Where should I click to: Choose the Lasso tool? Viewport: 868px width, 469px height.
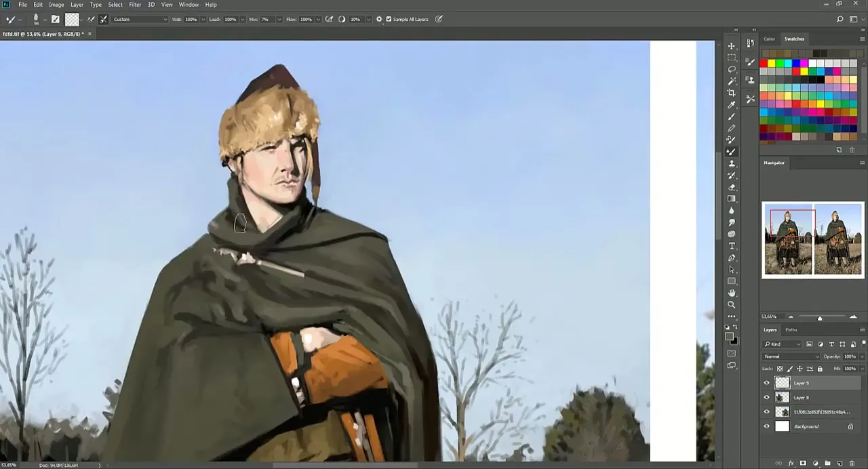pos(732,69)
